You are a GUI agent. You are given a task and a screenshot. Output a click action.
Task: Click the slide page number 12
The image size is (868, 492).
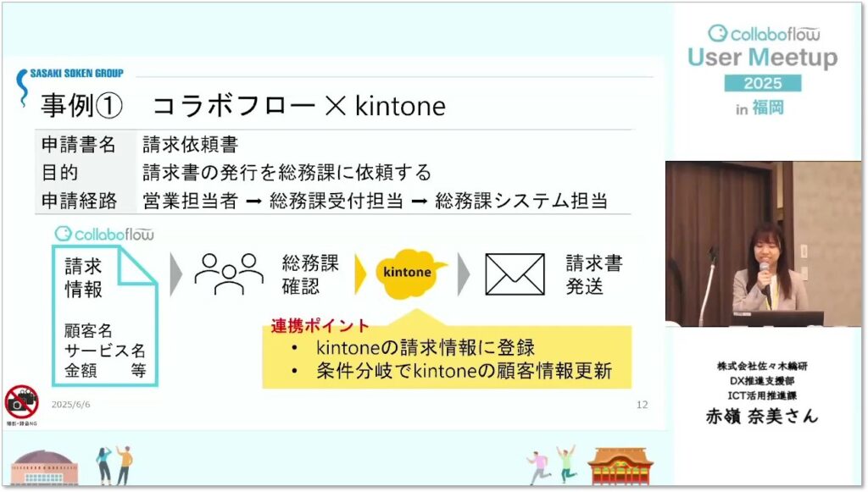(x=643, y=405)
